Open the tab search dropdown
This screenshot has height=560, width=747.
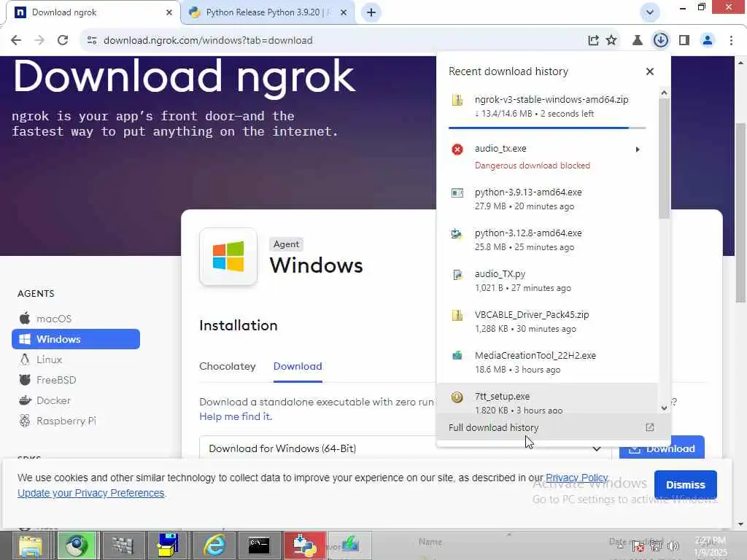650,12
